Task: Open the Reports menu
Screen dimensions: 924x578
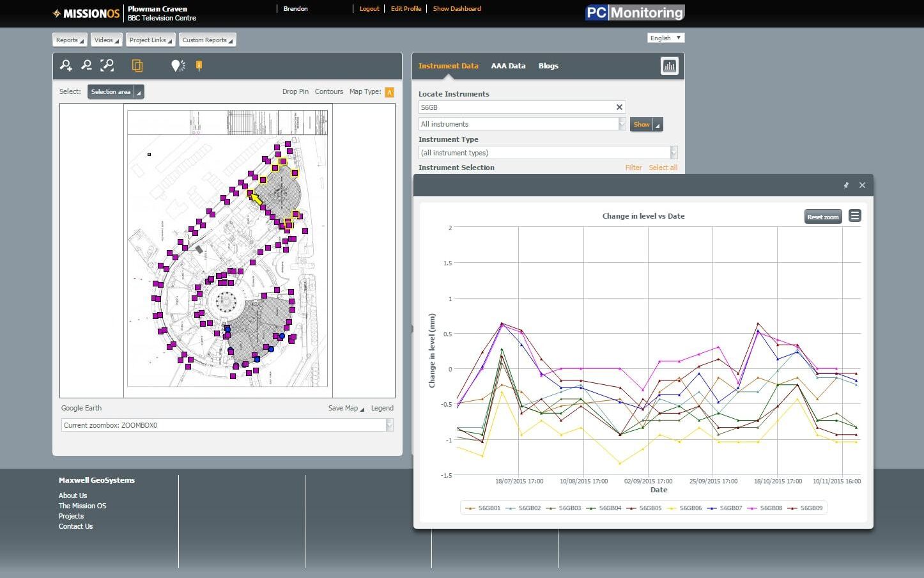Action: tap(69, 40)
